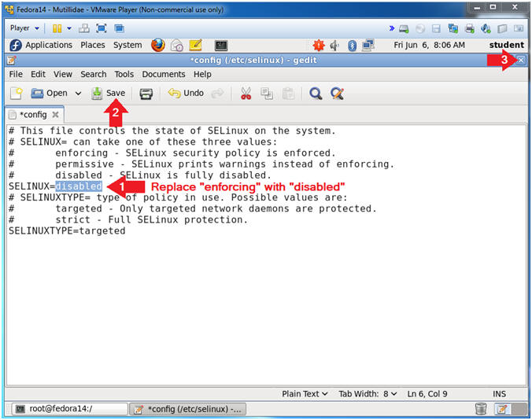
Task: Click the VMware printer device icon
Action: (x=470, y=28)
